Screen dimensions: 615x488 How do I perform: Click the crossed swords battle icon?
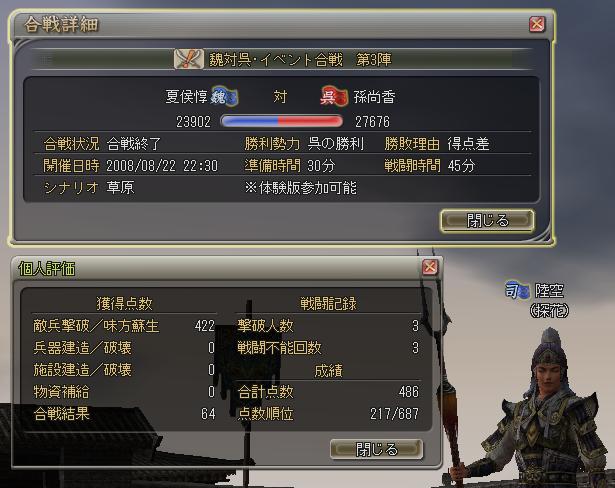tap(188, 59)
